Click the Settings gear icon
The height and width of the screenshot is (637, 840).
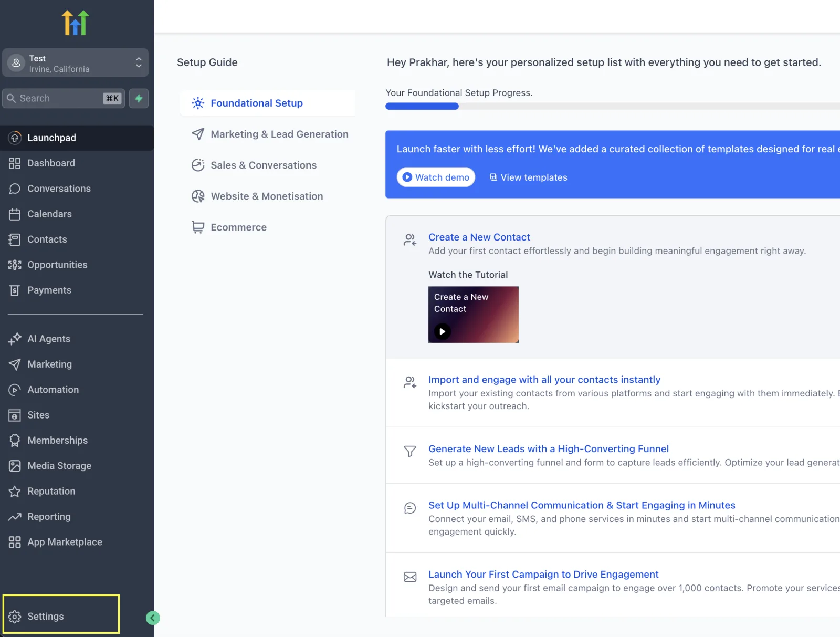pyautogui.click(x=15, y=617)
